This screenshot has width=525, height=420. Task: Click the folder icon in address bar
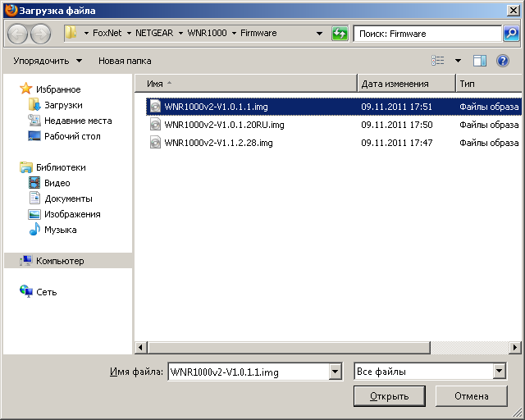pyautogui.click(x=71, y=33)
